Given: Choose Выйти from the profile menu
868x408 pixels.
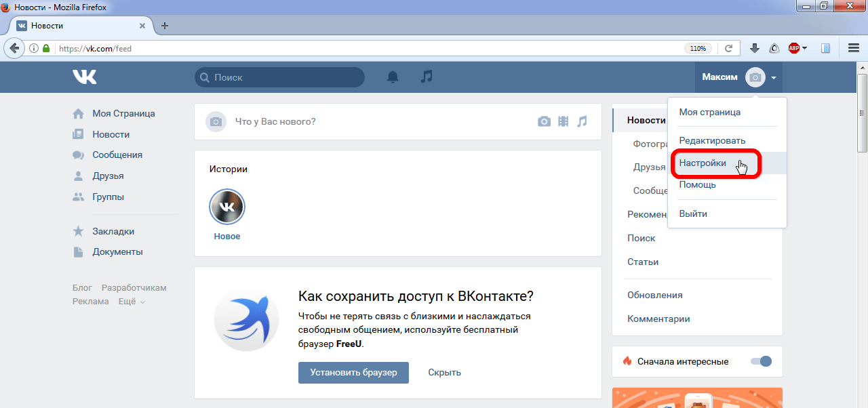Looking at the screenshot, I should coord(693,213).
